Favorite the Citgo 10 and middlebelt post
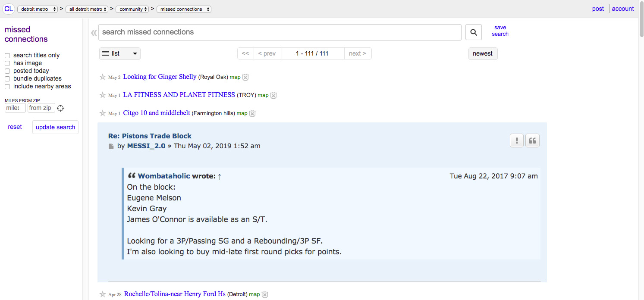 [x=103, y=113]
